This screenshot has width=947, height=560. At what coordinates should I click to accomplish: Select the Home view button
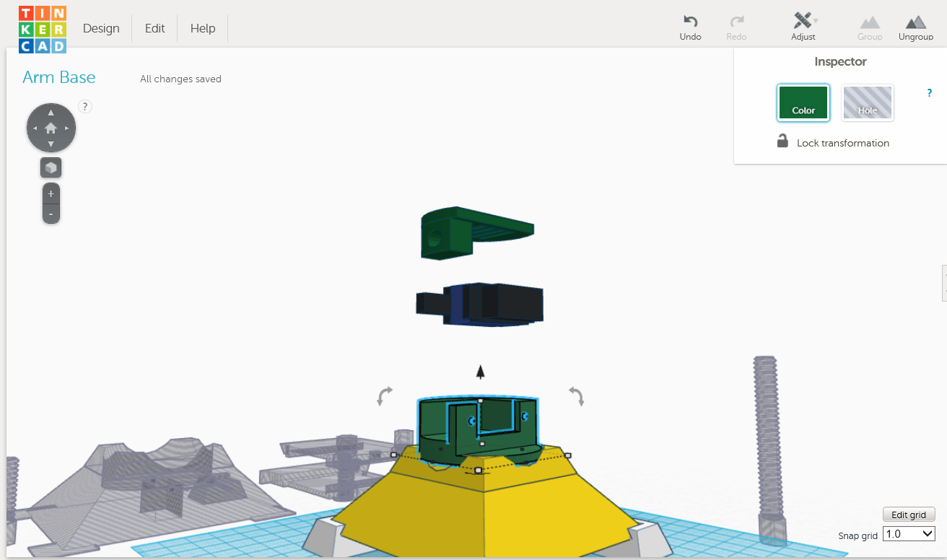(x=51, y=127)
